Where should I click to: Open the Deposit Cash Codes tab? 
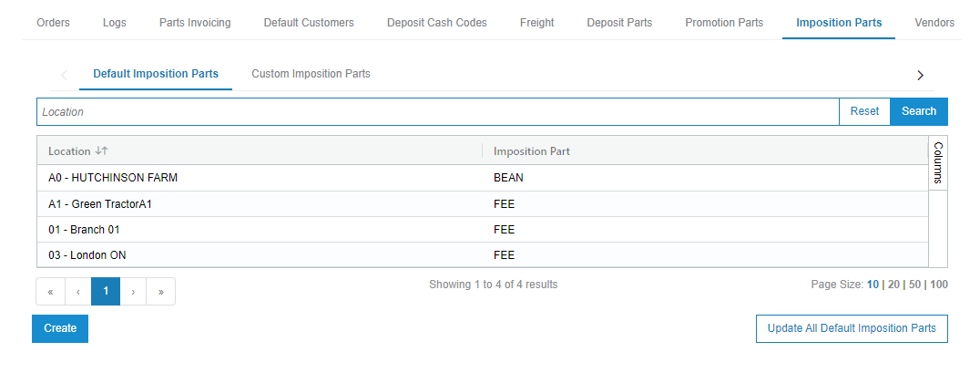pyautogui.click(x=436, y=23)
